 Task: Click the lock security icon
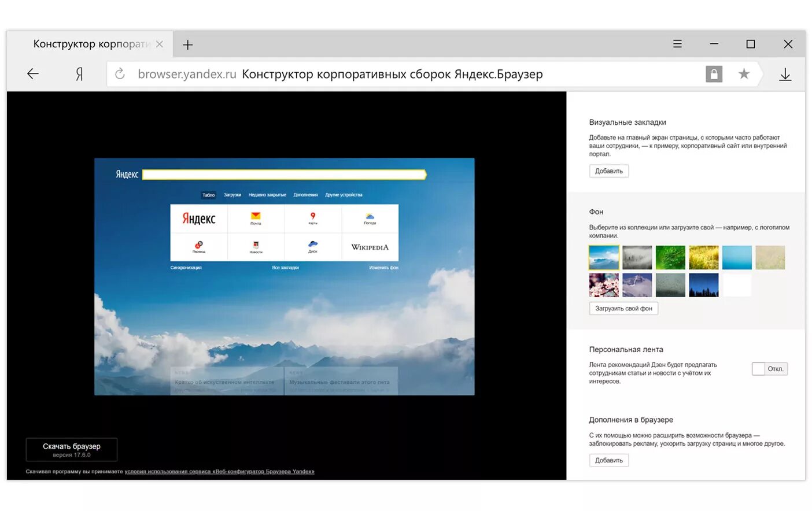point(714,74)
